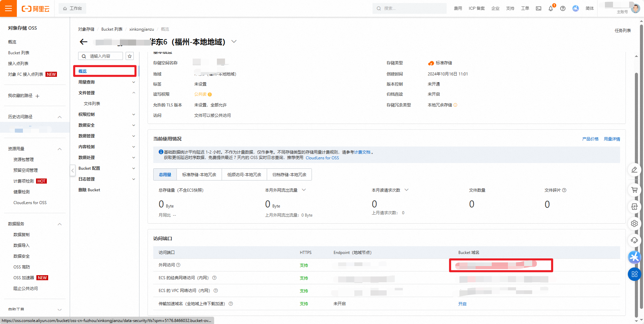Viewport: 644px width, 324px height.
Task: Open 计费项检测 in sidebar
Action: tap(24, 181)
